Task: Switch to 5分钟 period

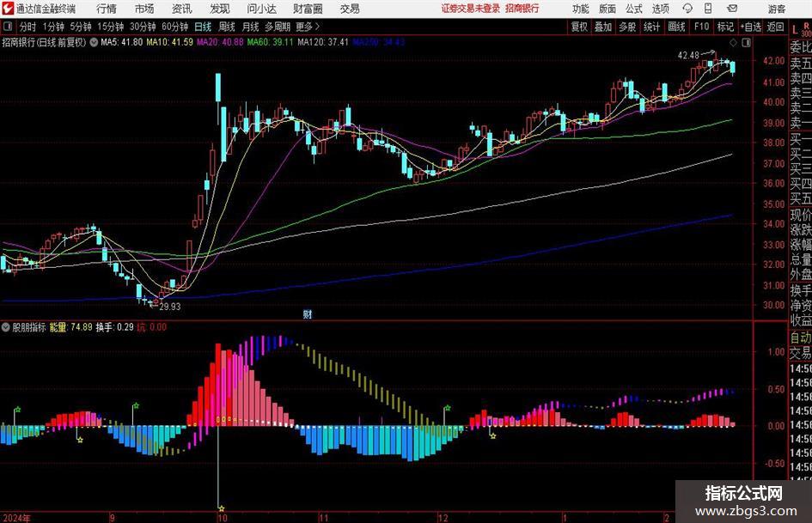Action: [81, 27]
